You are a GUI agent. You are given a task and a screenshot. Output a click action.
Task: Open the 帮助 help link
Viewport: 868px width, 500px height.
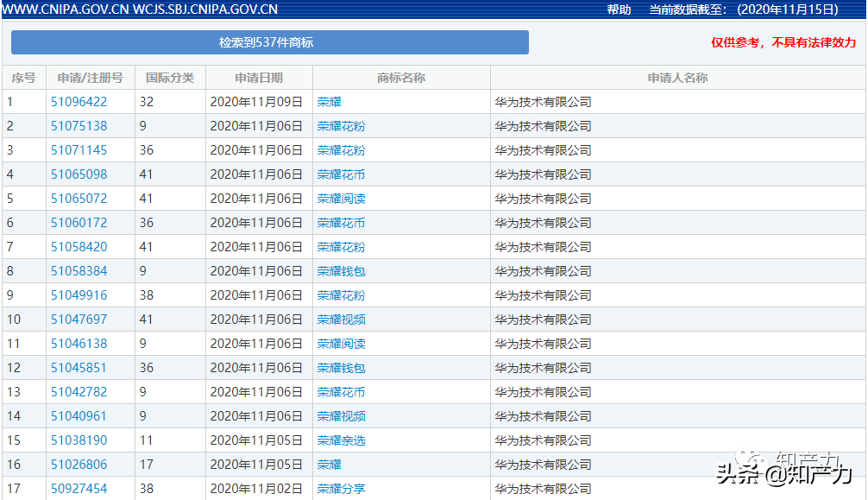(619, 9)
